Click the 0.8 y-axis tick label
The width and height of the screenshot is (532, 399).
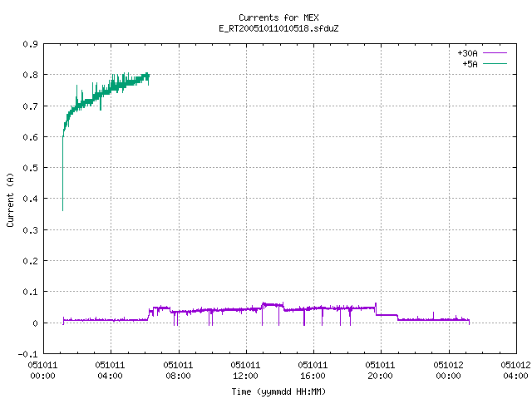click(30, 75)
